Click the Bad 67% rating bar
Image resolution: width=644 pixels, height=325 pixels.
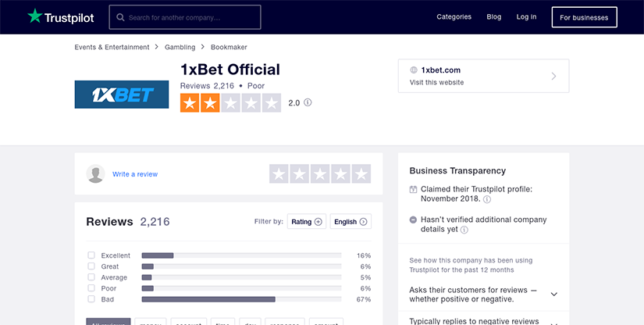(241, 299)
